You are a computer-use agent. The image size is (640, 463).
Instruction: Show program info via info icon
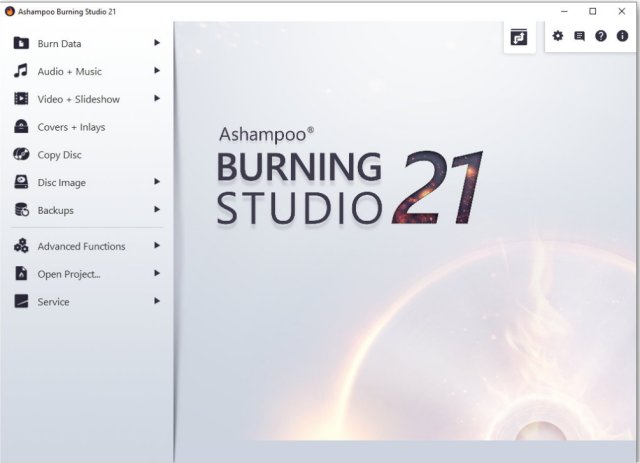(622, 36)
